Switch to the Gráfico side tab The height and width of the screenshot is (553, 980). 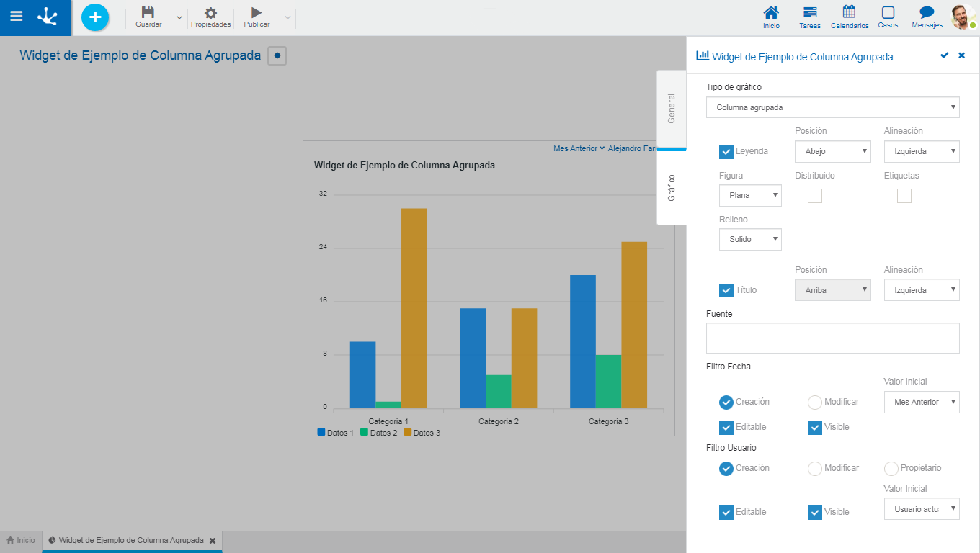click(672, 187)
